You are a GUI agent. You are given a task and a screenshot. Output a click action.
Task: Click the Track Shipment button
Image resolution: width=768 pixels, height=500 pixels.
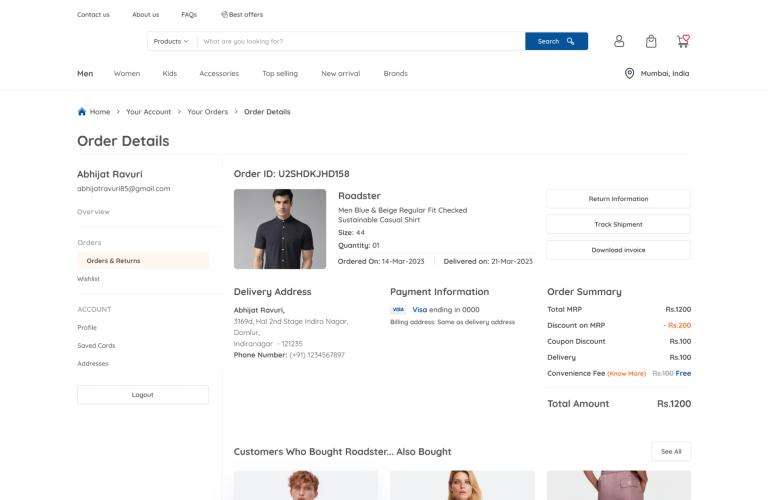point(618,224)
